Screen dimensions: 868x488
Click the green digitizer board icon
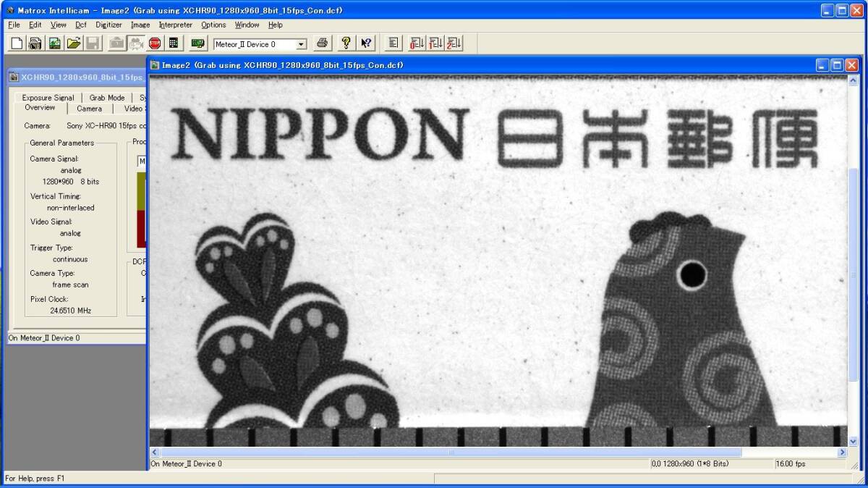pyautogui.click(x=197, y=43)
